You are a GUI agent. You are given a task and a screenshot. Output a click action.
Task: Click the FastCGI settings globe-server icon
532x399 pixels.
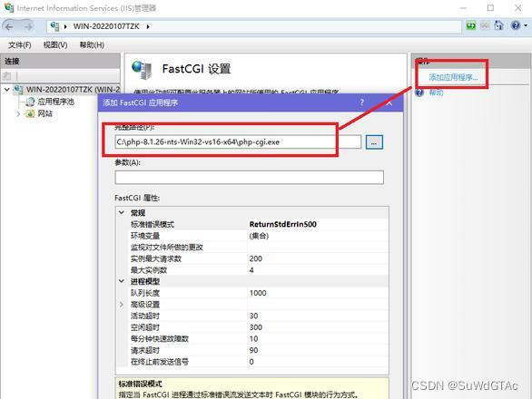click(x=142, y=70)
